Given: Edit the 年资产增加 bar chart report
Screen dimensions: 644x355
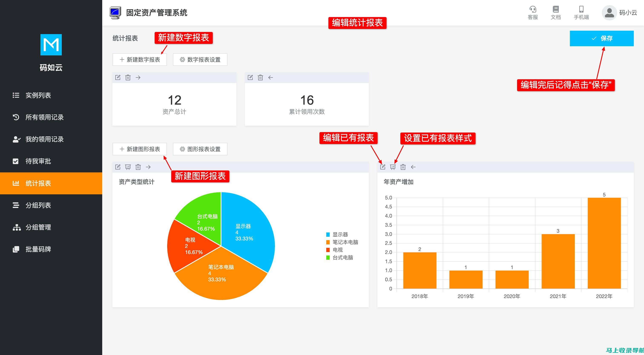Looking at the screenshot, I should pyautogui.click(x=383, y=167).
